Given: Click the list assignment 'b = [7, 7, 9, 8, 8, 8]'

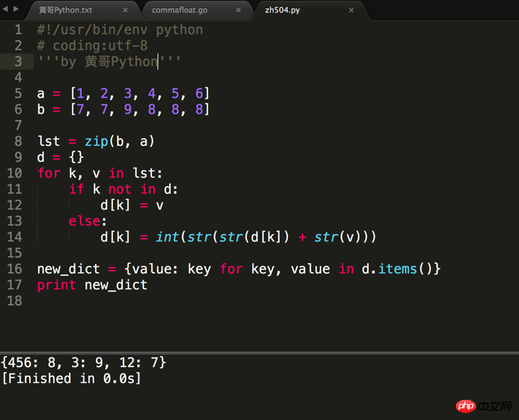Looking at the screenshot, I should pyautogui.click(x=123, y=109).
